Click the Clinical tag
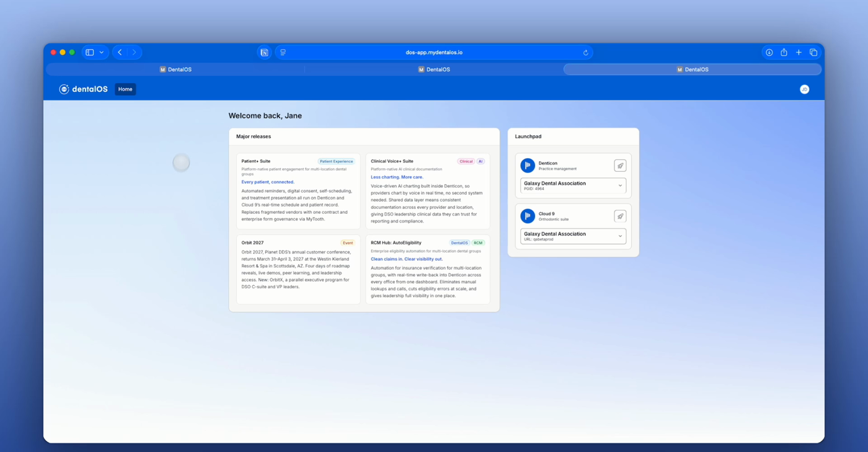This screenshot has width=868, height=452. click(466, 161)
